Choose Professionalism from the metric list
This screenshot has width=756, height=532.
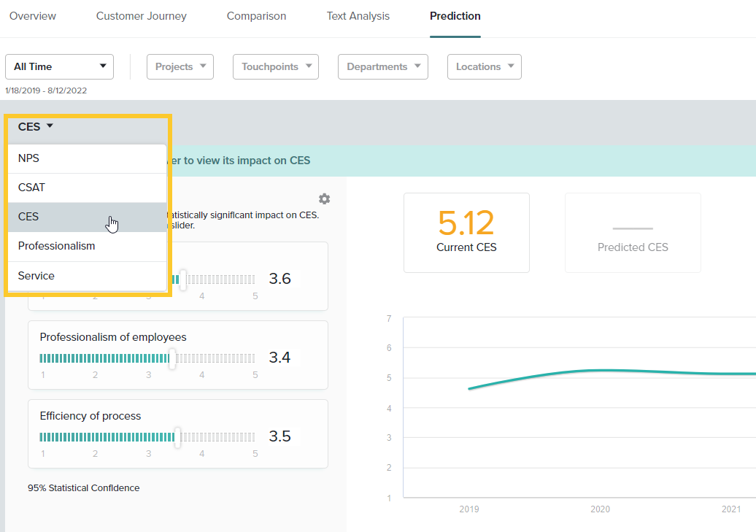pos(86,246)
